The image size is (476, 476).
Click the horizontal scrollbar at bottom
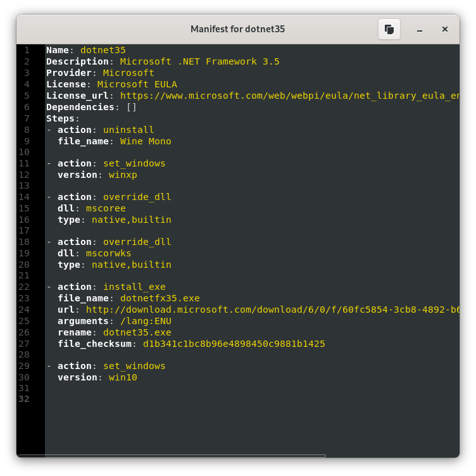point(172,456)
